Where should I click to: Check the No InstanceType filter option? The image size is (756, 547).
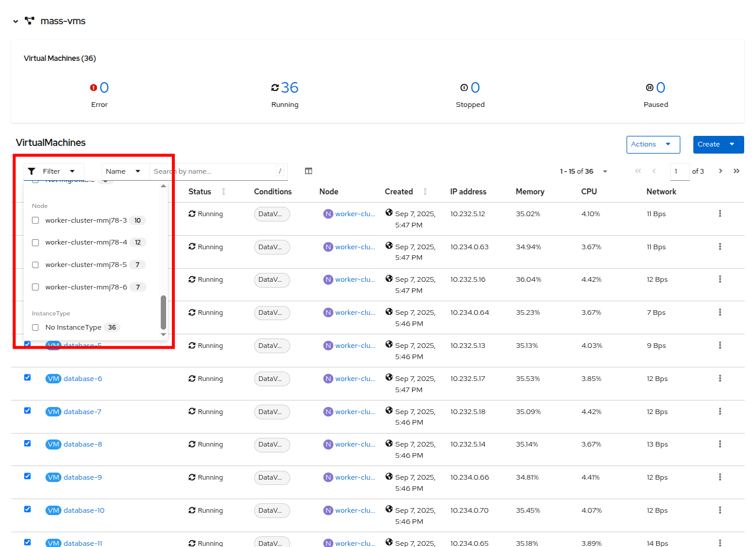pos(35,327)
